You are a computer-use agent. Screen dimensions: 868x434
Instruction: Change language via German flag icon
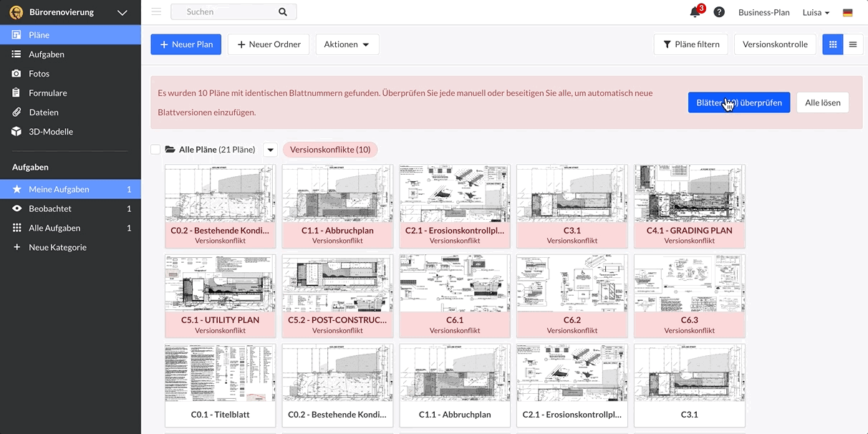click(x=848, y=12)
